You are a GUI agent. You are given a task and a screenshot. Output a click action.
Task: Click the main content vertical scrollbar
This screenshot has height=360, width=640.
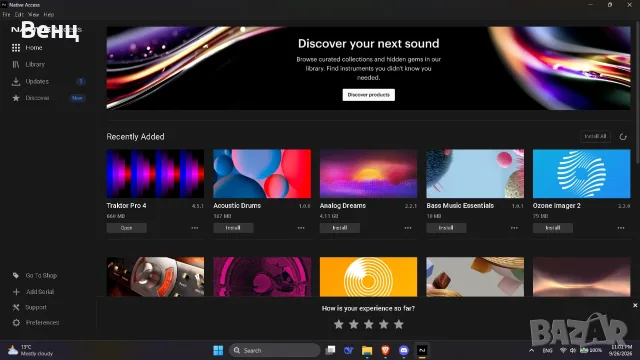[x=638, y=94]
